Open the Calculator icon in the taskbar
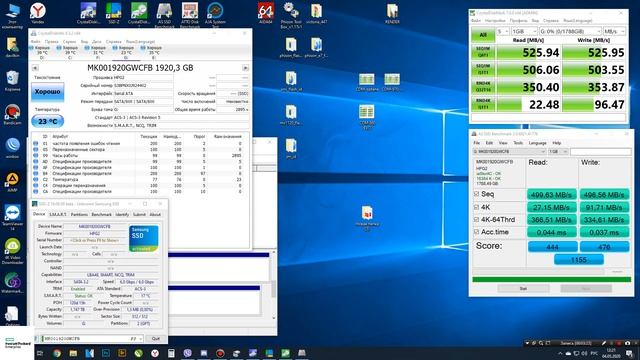Screen dimensions: 640x360 pos(171,353)
